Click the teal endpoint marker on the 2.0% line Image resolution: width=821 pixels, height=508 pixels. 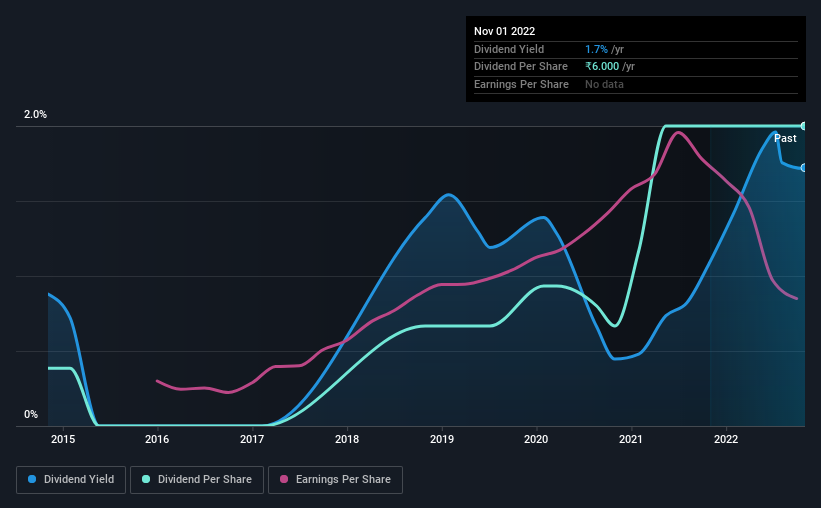click(804, 126)
